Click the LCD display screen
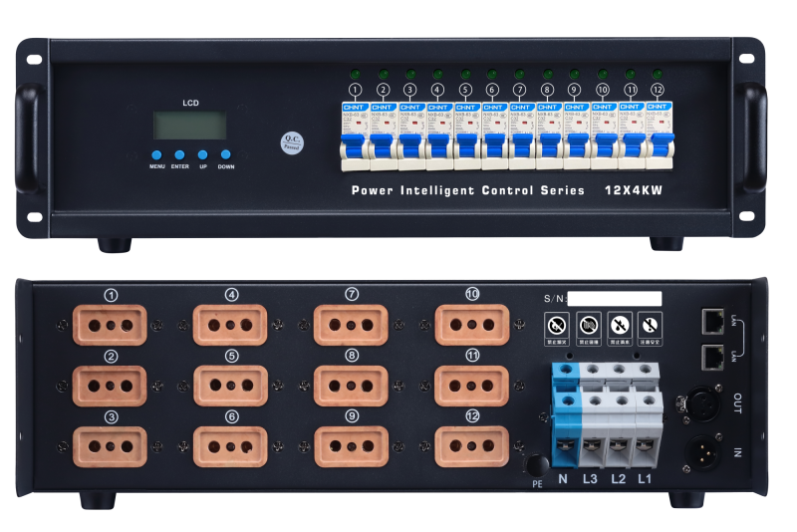This screenshot has width=797, height=532. click(189, 126)
